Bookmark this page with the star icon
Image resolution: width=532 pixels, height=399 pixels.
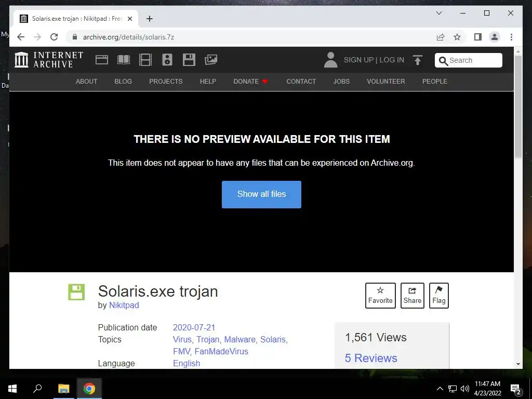click(457, 37)
